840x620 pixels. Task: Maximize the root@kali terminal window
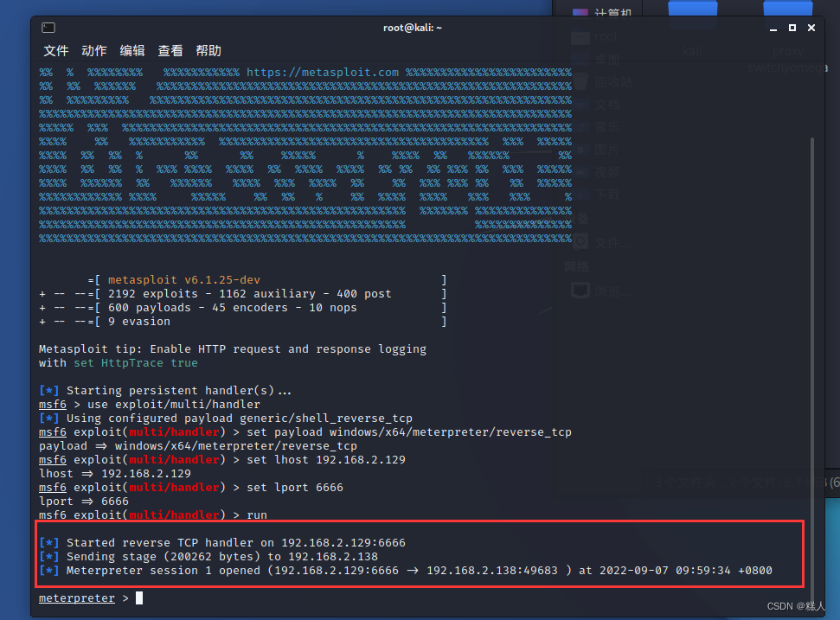pos(792,28)
